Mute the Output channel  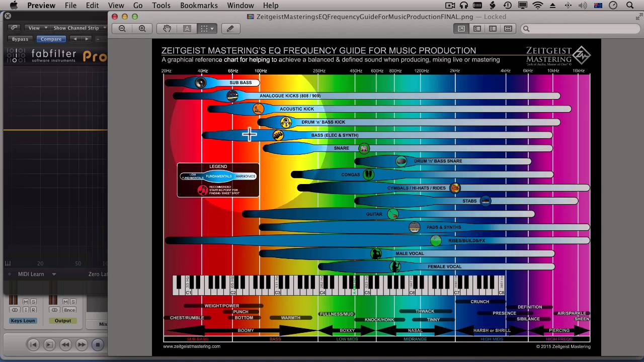click(65, 302)
